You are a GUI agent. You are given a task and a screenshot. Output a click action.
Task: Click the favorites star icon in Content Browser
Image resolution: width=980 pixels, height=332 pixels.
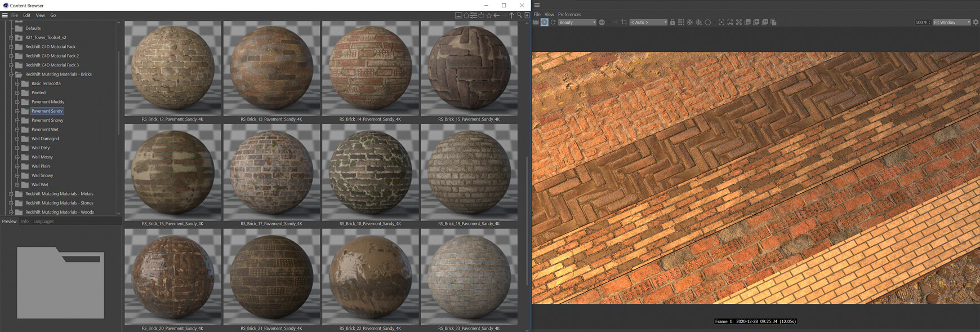pyautogui.click(x=489, y=15)
